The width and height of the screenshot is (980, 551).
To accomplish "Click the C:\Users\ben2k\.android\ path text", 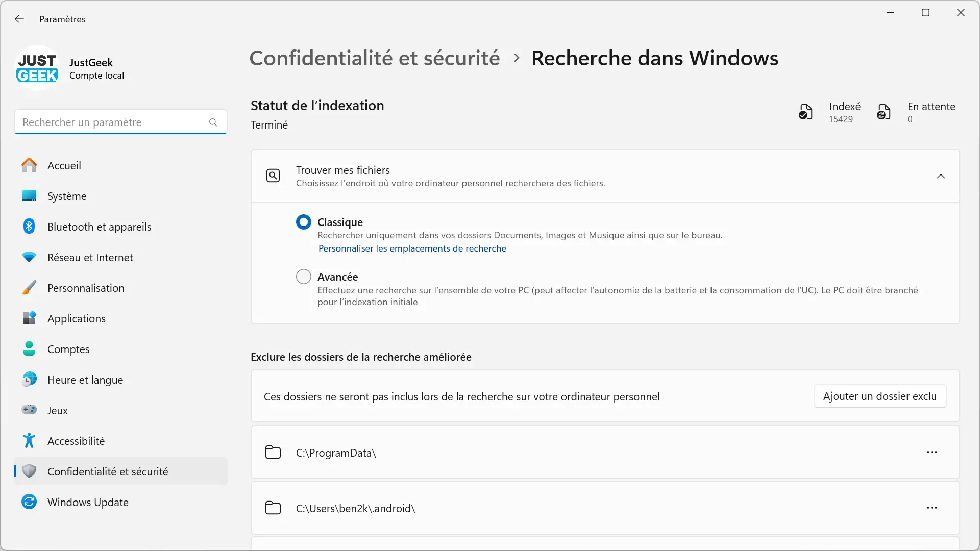I will (356, 508).
